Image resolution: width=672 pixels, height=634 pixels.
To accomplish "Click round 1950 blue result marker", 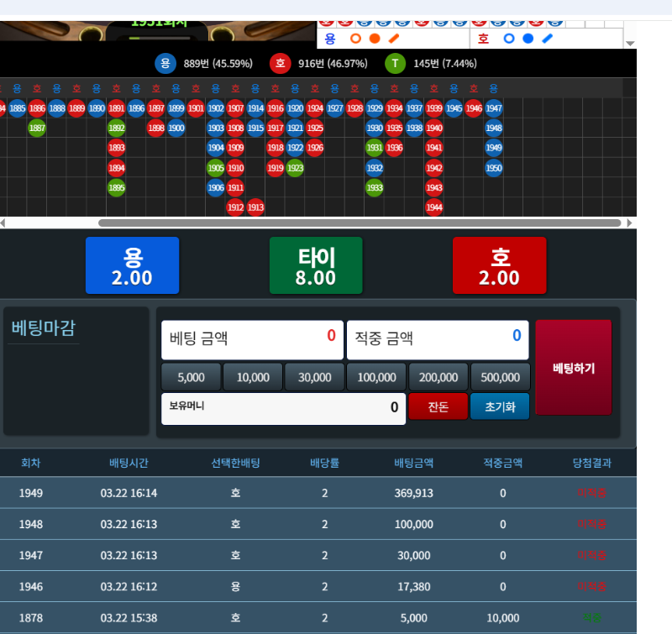I will [494, 168].
